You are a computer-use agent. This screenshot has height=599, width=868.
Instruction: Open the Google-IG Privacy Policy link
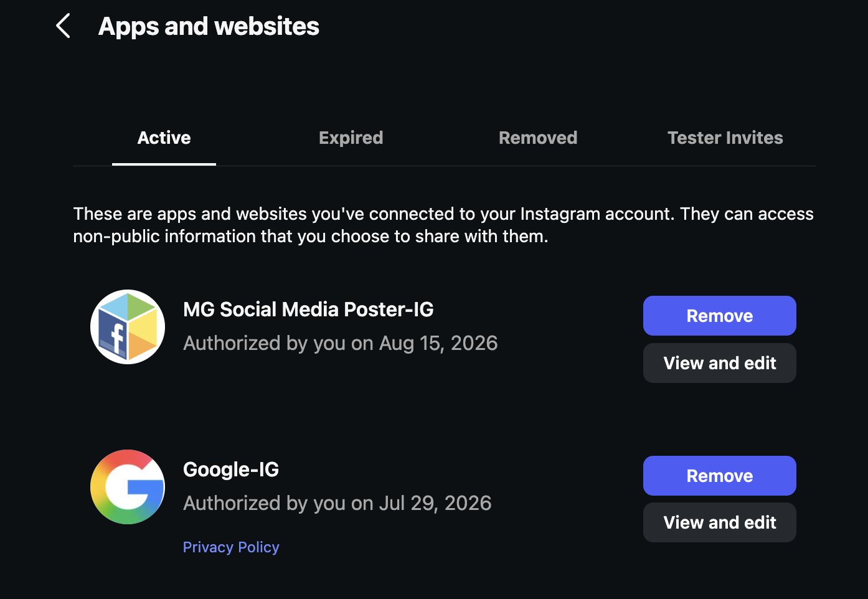(x=231, y=547)
